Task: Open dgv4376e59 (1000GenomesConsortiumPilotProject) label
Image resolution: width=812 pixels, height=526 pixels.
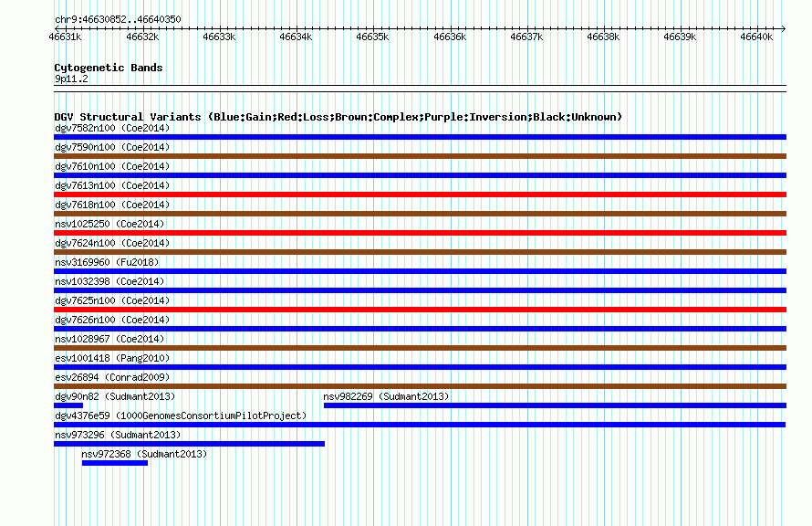Action: click(181, 416)
